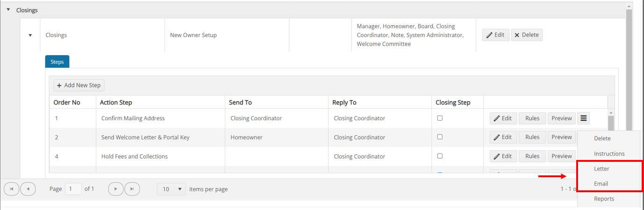
Task: Click the page number input field
Action: pos(73,189)
